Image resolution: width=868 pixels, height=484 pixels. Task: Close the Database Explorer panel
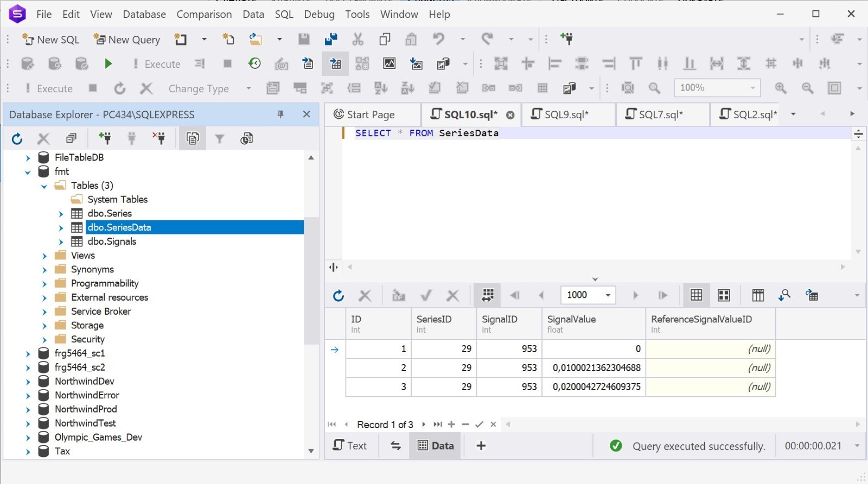[x=307, y=114]
